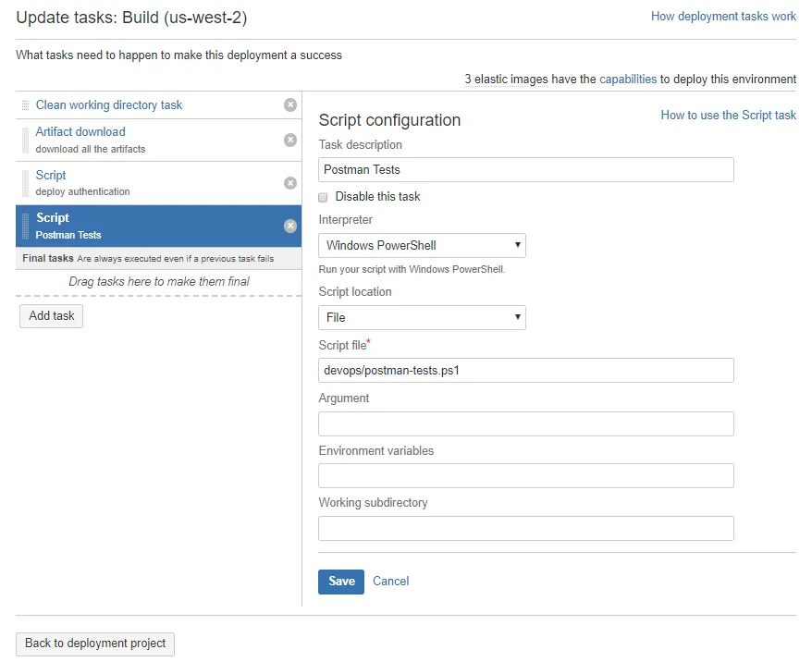This screenshot has height=662, width=812.
Task: Toggle the Disable this task checkbox
Action: 323,197
